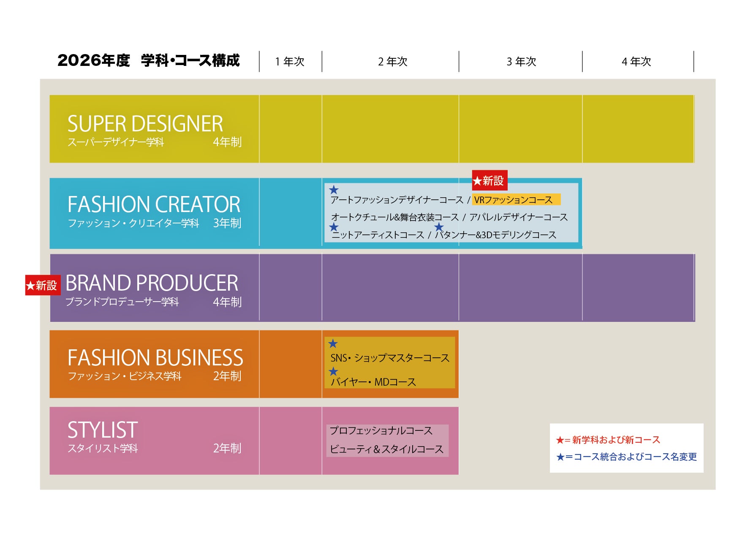Image resolution: width=756 pixels, height=539 pixels.
Task: Click 2年制 in the STYLIST row
Action: coord(227,448)
